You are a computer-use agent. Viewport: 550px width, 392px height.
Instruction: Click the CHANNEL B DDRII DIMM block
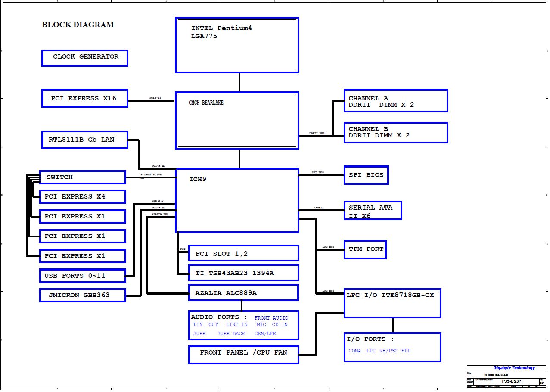point(396,133)
